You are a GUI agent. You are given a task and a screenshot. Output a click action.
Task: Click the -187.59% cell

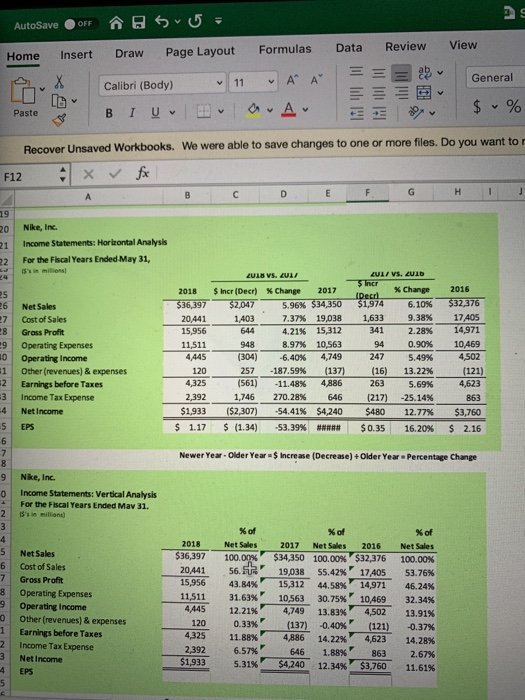[283, 371]
